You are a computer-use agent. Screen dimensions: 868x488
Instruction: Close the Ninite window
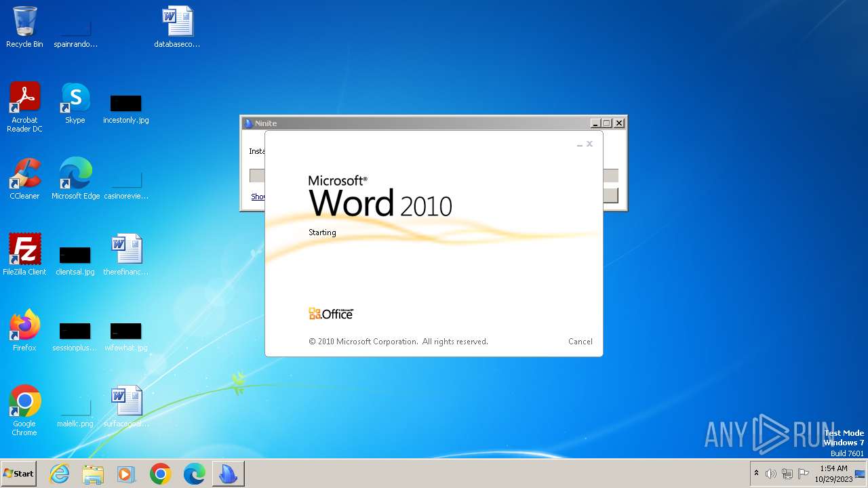619,123
